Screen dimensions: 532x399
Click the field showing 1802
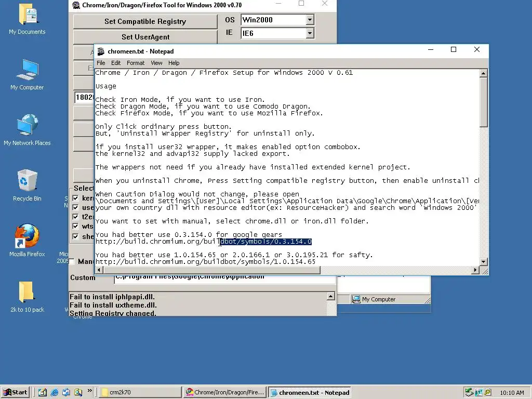pyautogui.click(x=84, y=97)
